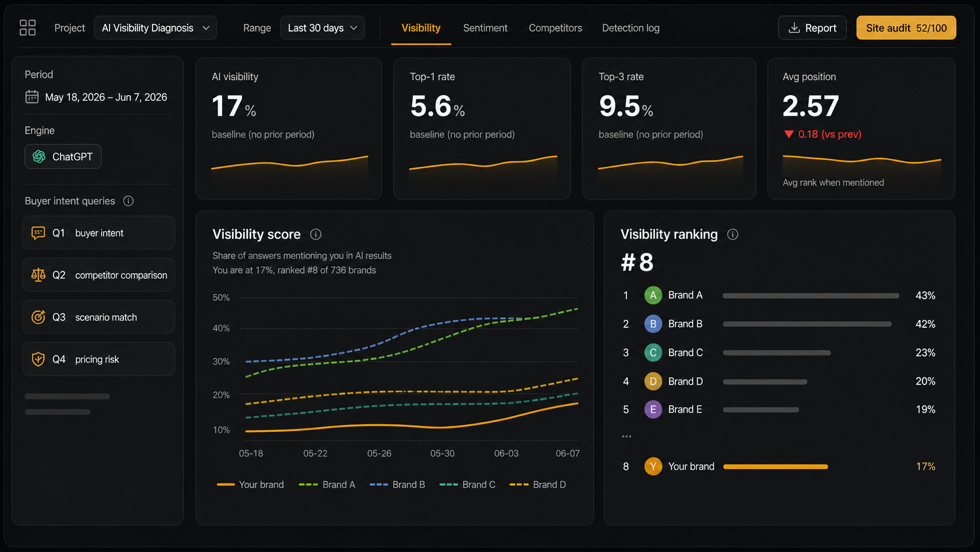Open the AI Visibility Diagnosis project dropdown
Image resolution: width=980 pixels, height=552 pixels.
click(155, 28)
